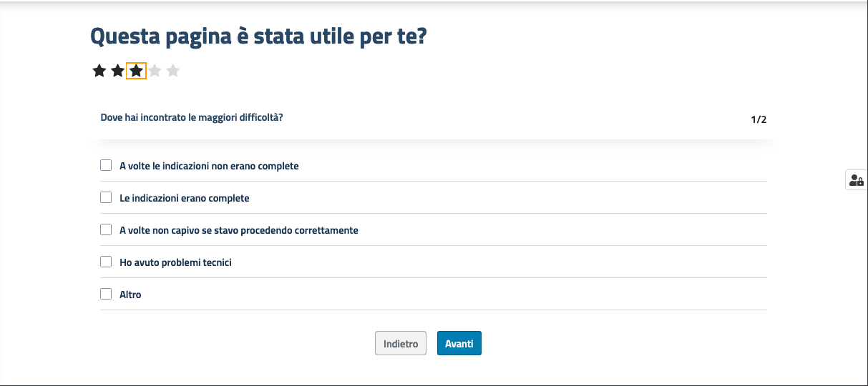
Task: Select the second rating star
Action: pyautogui.click(x=117, y=71)
